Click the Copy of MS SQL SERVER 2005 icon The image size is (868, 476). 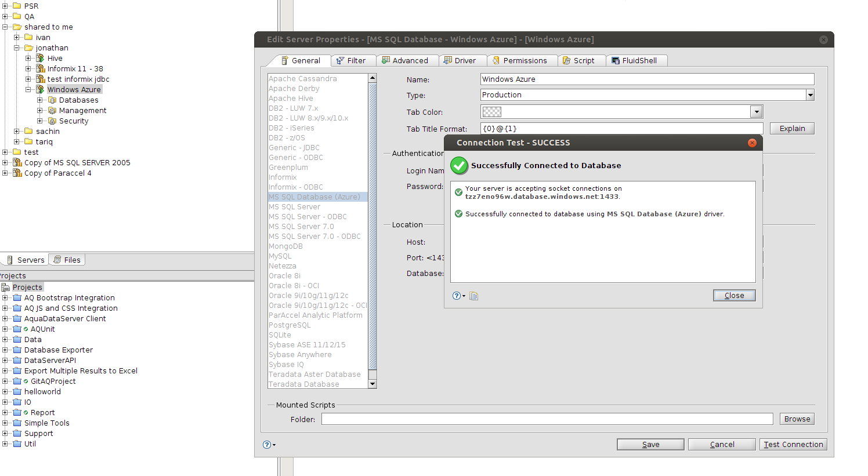17,162
